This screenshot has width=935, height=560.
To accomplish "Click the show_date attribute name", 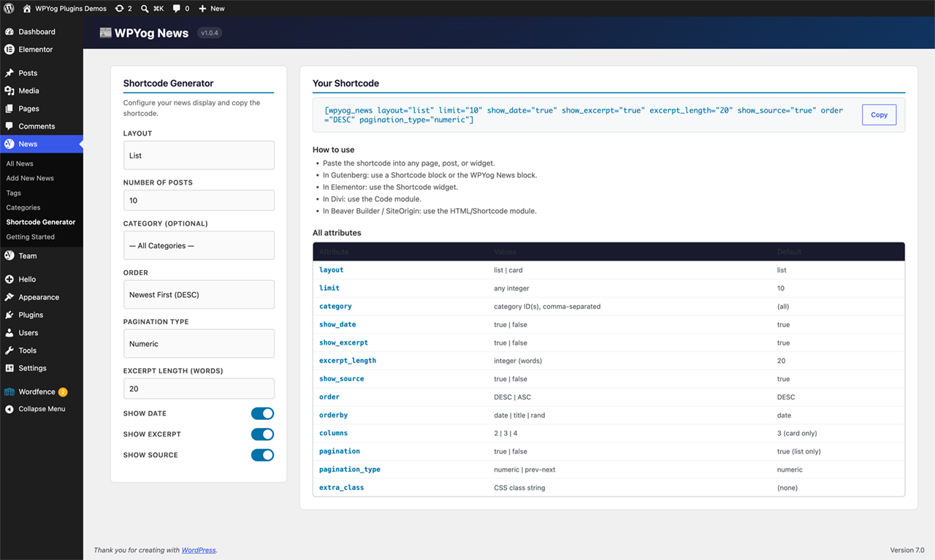I will pyautogui.click(x=337, y=324).
